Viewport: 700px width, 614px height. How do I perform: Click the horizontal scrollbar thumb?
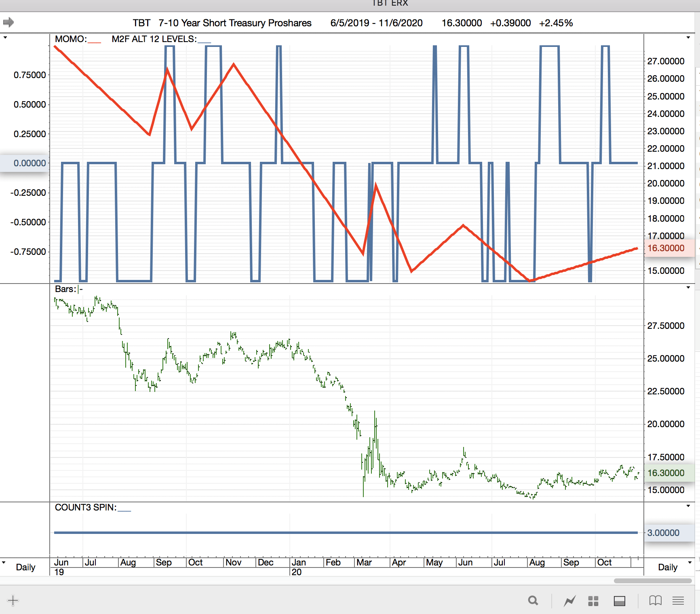click(653, 581)
